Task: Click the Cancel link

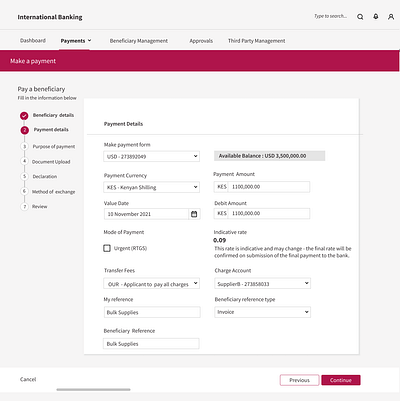Action: click(28, 379)
